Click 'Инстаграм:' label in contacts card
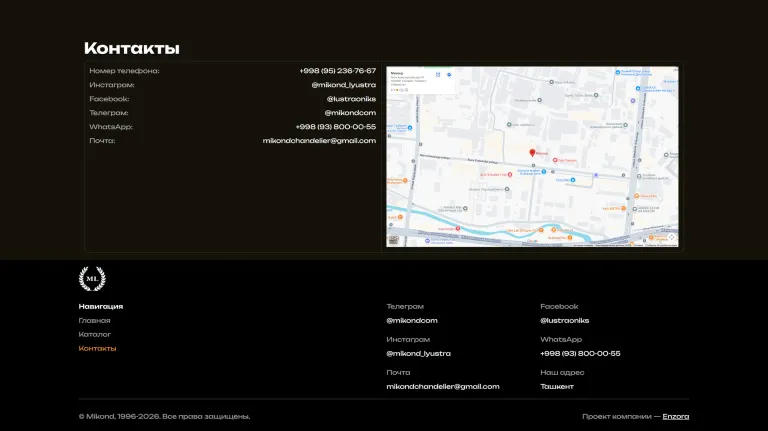 point(112,85)
